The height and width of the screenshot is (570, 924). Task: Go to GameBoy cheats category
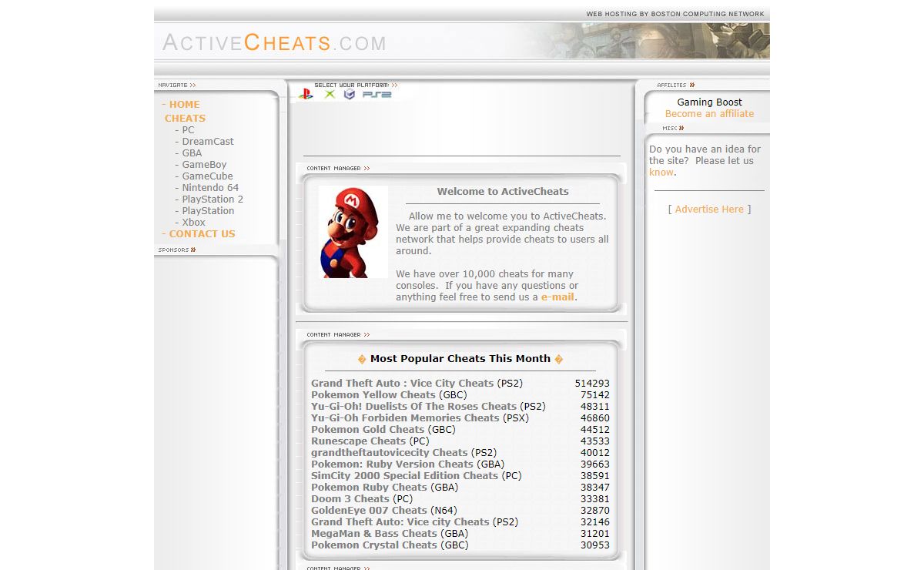click(204, 164)
